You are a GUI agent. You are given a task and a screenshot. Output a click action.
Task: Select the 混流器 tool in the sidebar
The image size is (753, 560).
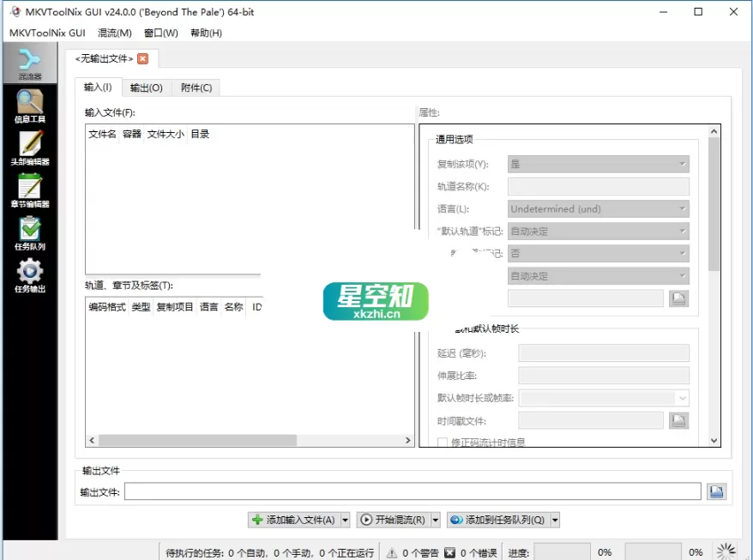(x=30, y=62)
